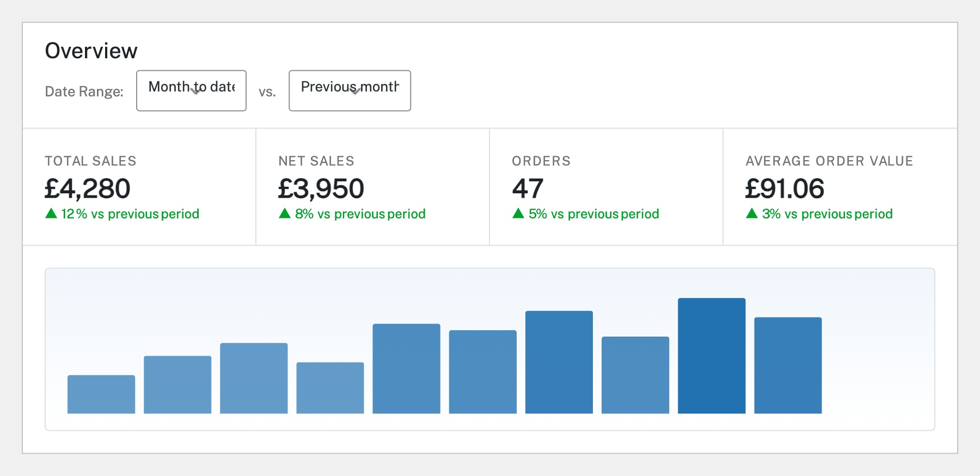Click the green up arrow under Average Order Value
Screen dimensions: 980x476
(752, 213)
